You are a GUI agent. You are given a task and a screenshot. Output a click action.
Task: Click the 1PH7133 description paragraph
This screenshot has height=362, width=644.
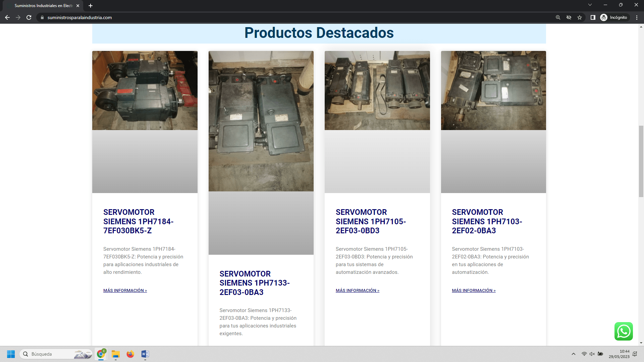pyautogui.click(x=258, y=322)
